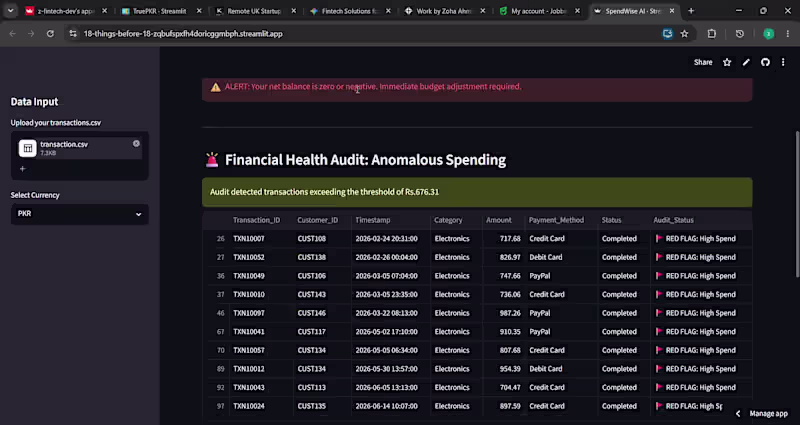The image size is (800, 425).
Task: Open the browser extensions icon
Action: click(712, 34)
